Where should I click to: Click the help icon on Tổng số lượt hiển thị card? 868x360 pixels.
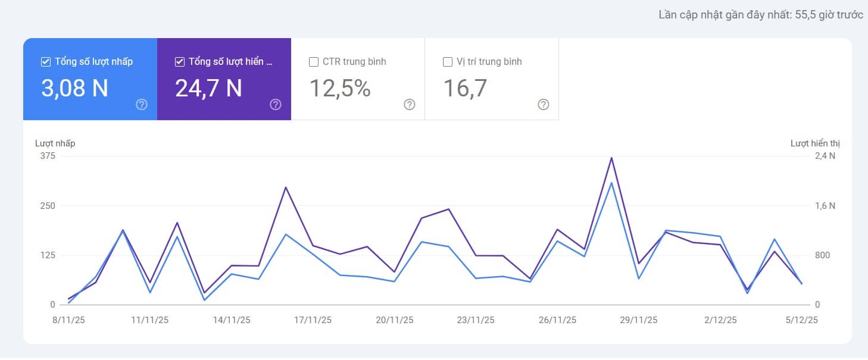point(275,105)
